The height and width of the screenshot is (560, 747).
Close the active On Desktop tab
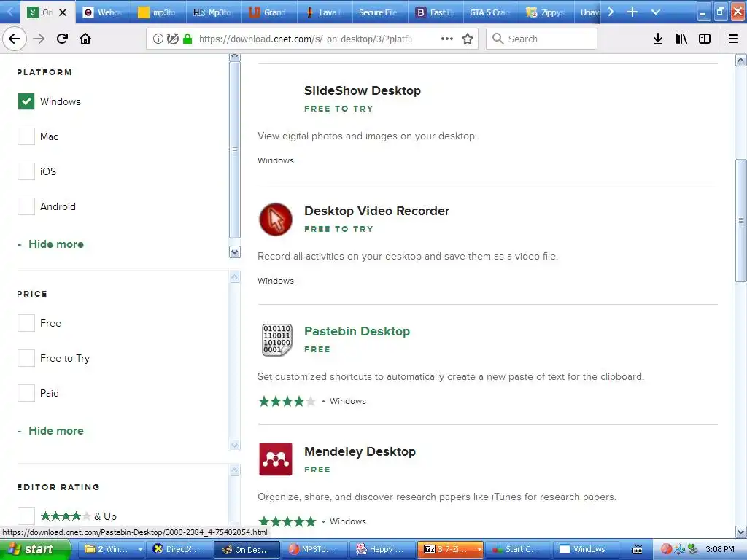pos(63,12)
